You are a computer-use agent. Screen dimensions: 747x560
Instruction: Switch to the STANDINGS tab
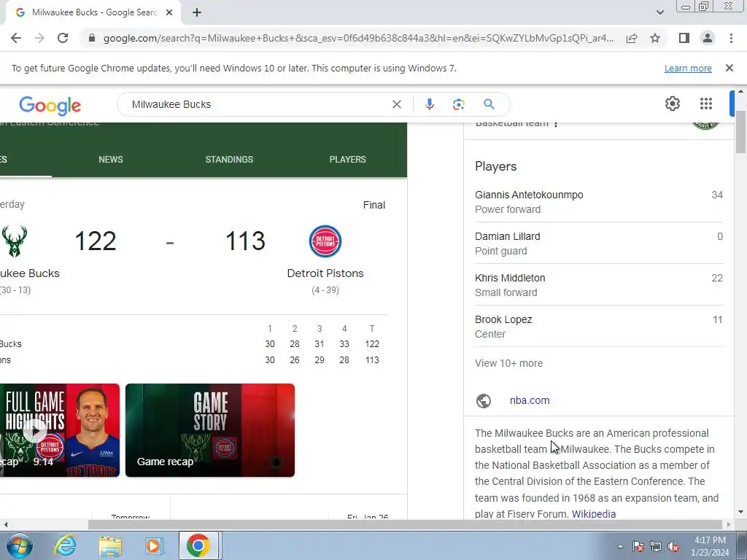[x=229, y=160]
